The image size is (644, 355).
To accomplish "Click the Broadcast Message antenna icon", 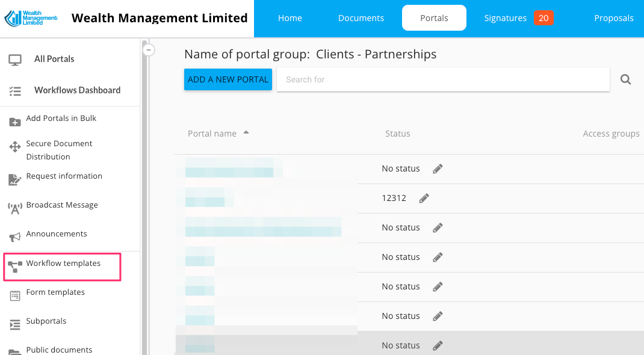I will [x=15, y=208].
